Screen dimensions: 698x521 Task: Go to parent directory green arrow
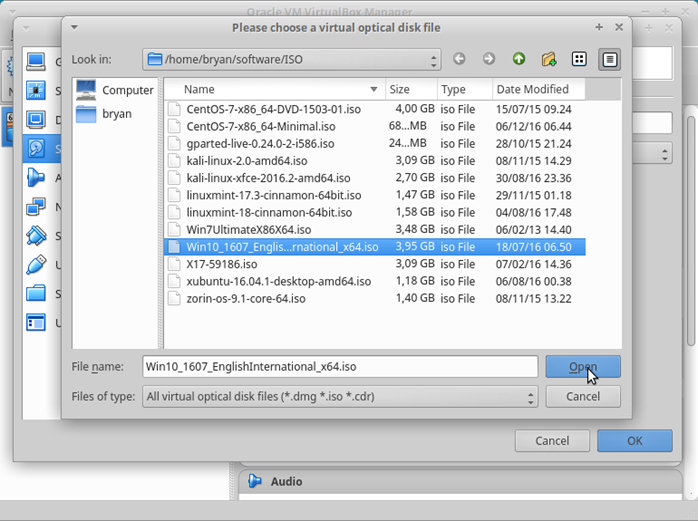tap(519, 59)
